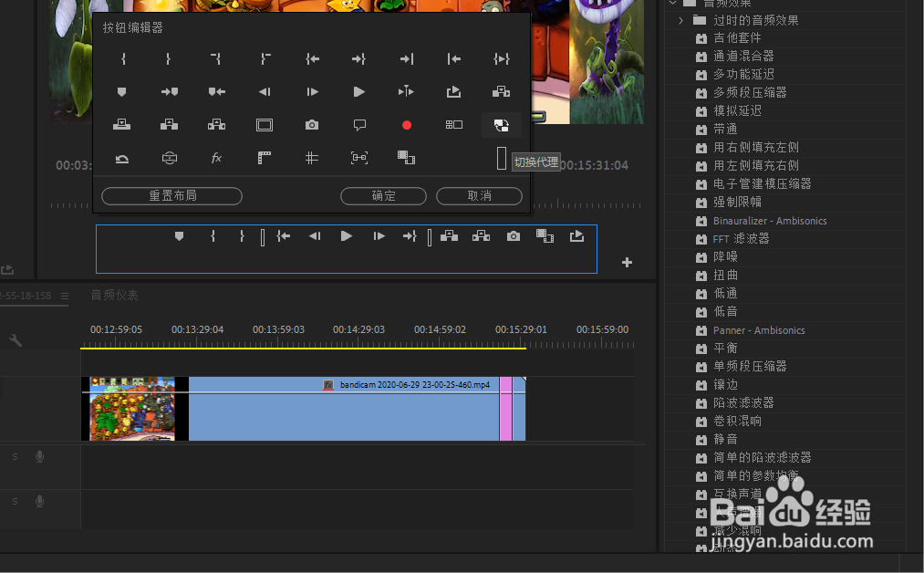Click Go to Out icon in button editor

click(x=358, y=59)
